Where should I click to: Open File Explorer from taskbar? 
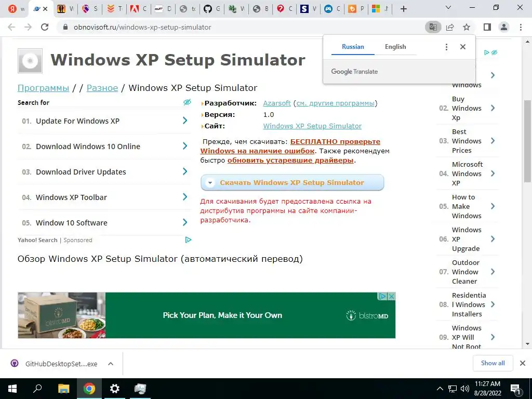click(63, 389)
